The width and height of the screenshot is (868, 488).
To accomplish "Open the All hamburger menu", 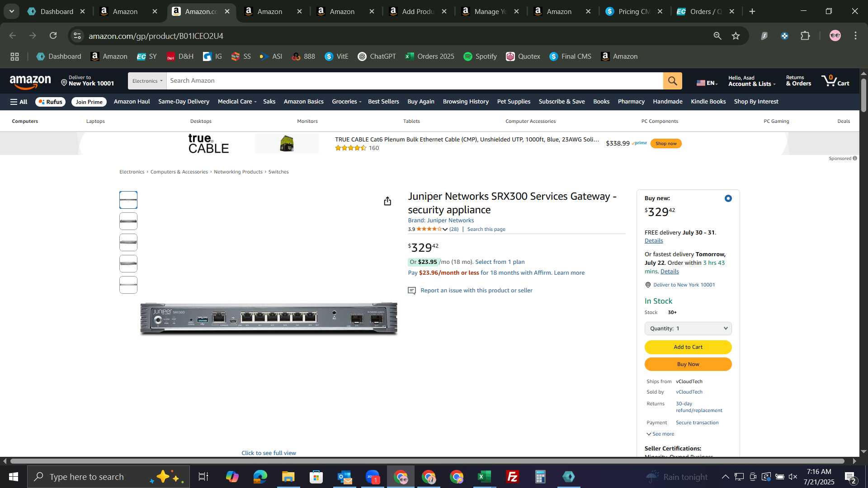I will point(19,102).
